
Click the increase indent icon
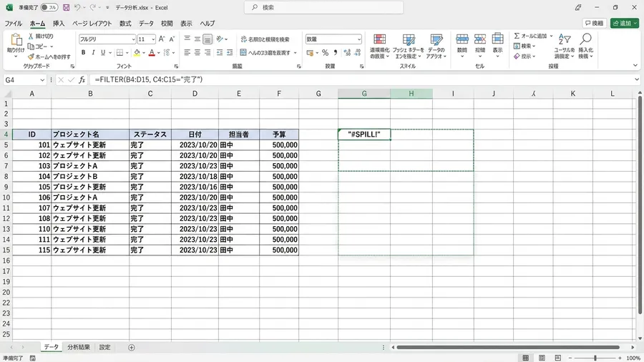230,52
